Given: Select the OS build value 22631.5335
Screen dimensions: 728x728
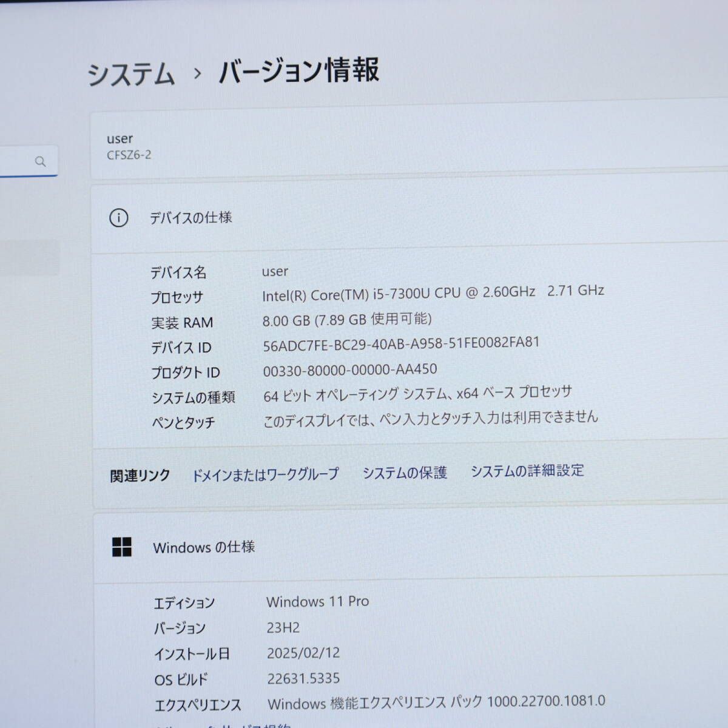Looking at the screenshot, I should pos(303,678).
